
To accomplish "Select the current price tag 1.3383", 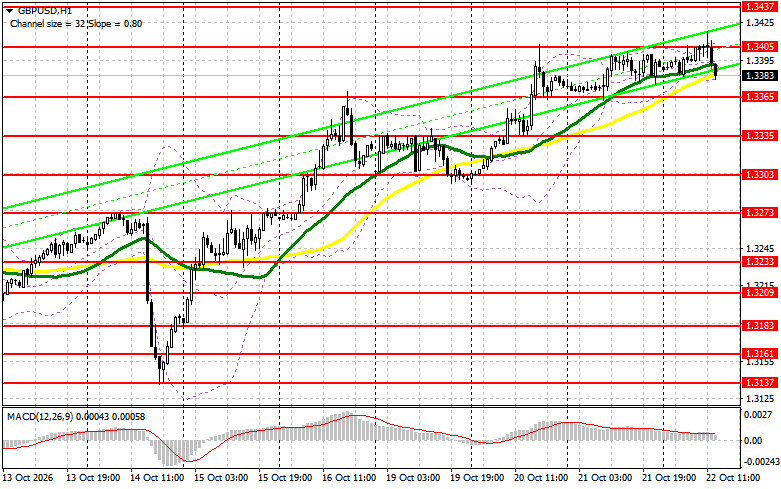I will click(x=760, y=76).
